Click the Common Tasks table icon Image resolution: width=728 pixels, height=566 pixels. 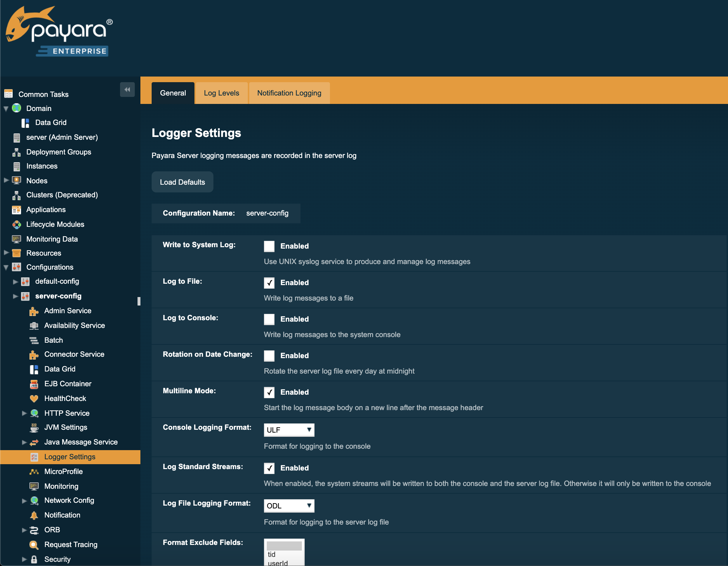pyautogui.click(x=8, y=94)
